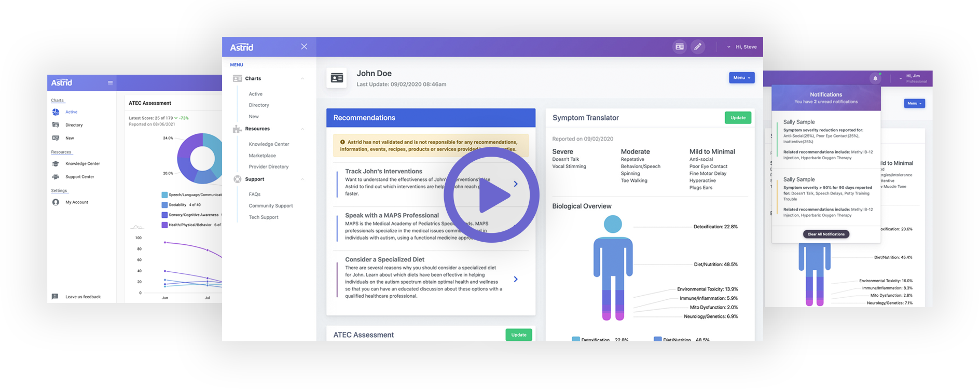Click Diet/Nutrition: 48.5% label
This screenshot has height=389, width=980.
[x=715, y=265]
